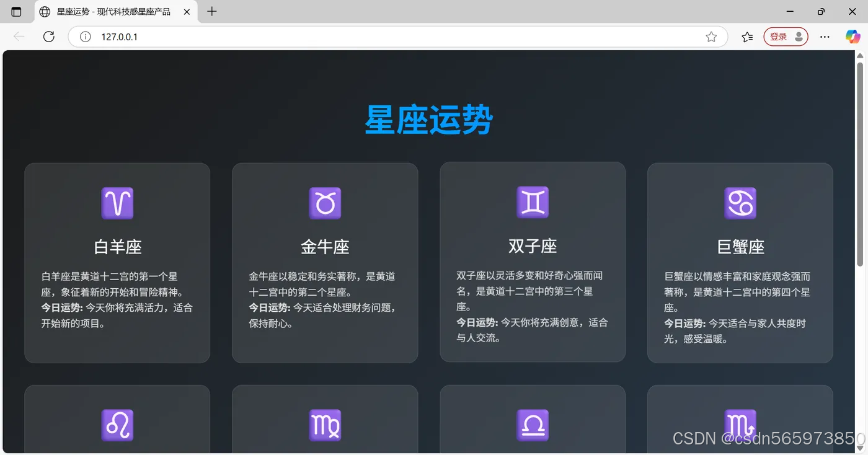Screen dimensions: 868x455
Task: Click the 双子座 card title
Action: pos(533,245)
